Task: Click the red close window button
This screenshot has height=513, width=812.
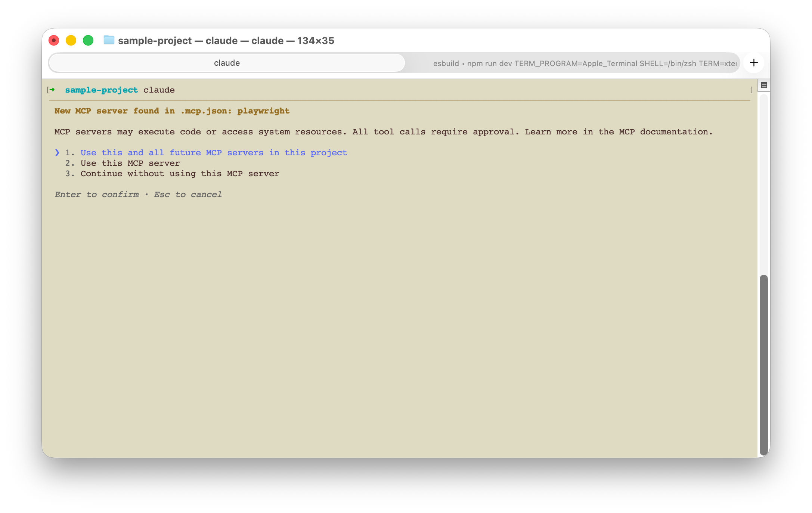Action: pos(54,40)
